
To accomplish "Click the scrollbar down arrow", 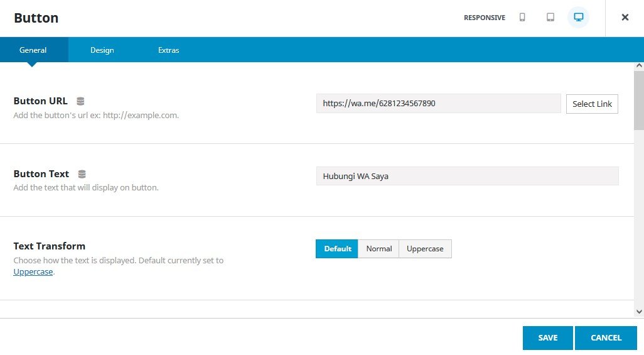I will tap(639, 311).
